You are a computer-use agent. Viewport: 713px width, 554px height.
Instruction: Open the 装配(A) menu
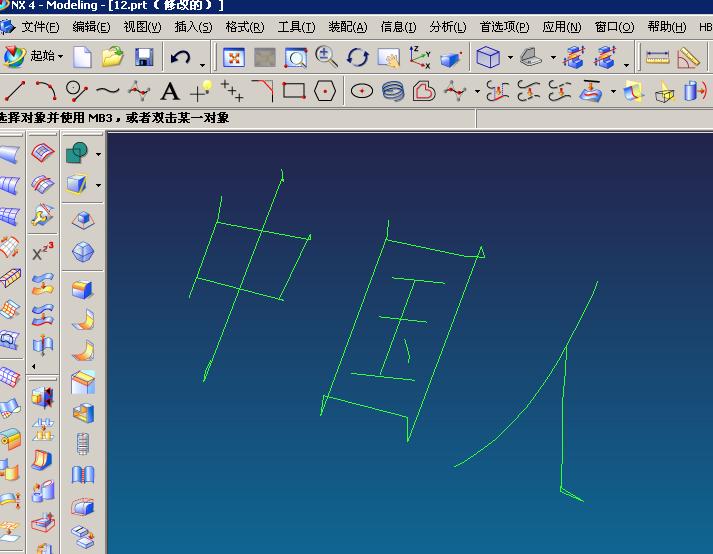pyautogui.click(x=347, y=27)
